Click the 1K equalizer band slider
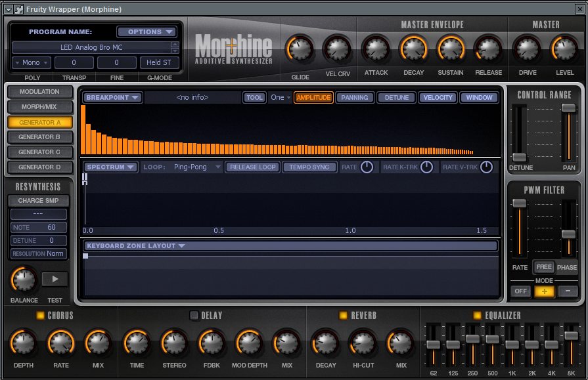The width and height of the screenshot is (588, 380). point(512,345)
